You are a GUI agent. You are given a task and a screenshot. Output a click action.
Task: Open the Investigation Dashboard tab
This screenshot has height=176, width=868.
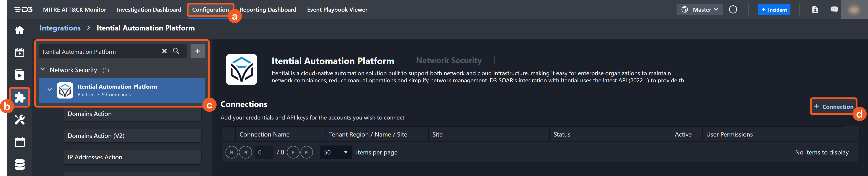click(149, 9)
